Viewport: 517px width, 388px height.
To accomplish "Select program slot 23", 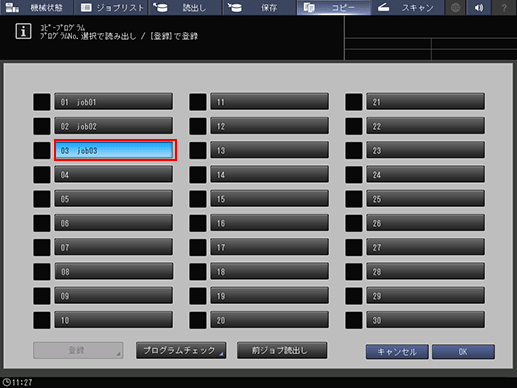I will point(426,150).
